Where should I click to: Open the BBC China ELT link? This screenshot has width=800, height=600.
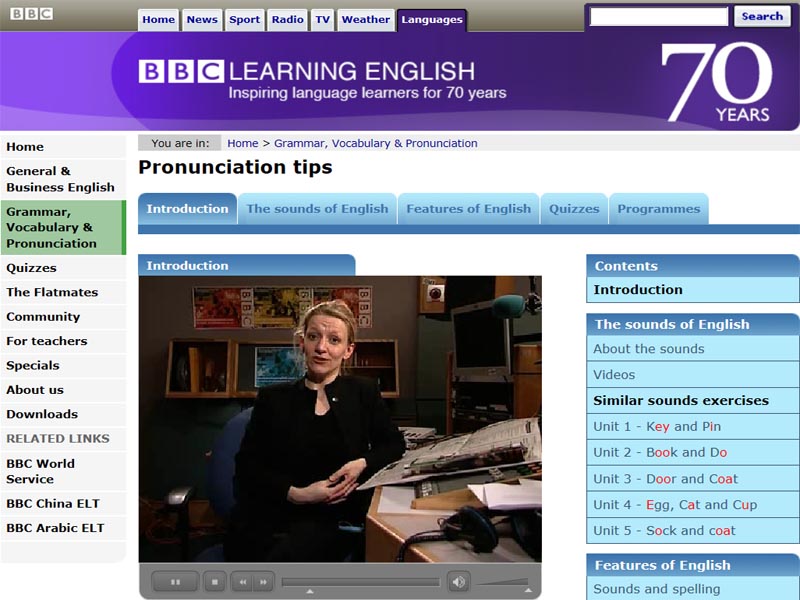(x=63, y=504)
